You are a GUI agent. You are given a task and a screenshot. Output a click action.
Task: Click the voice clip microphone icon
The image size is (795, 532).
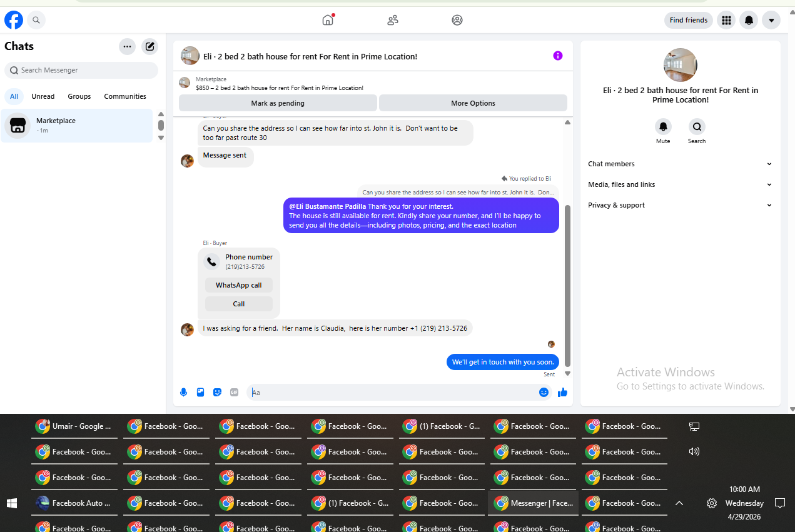184,393
